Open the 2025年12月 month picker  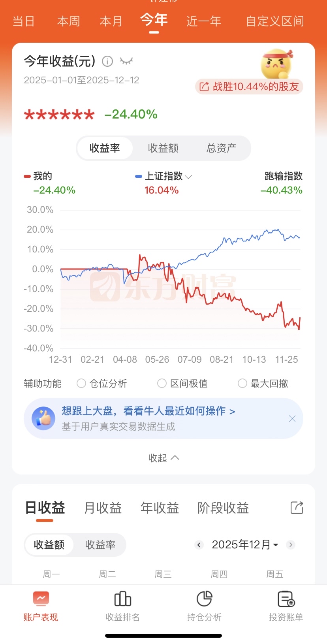click(245, 545)
